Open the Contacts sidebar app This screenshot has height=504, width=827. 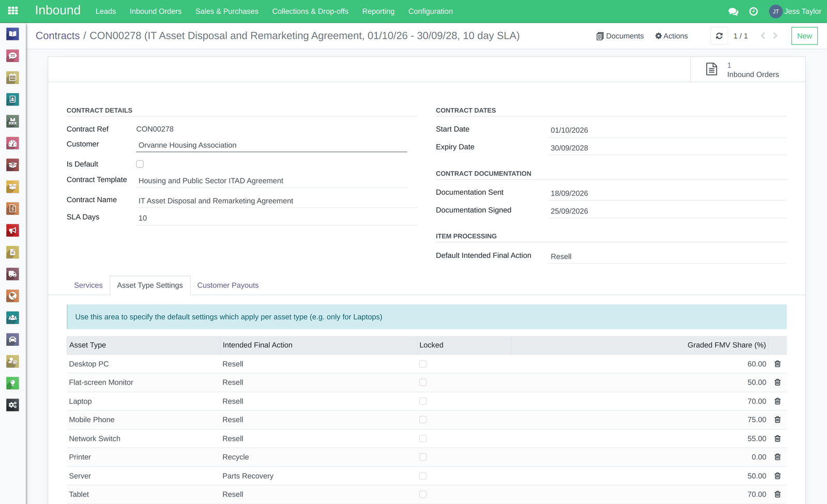pyautogui.click(x=13, y=99)
